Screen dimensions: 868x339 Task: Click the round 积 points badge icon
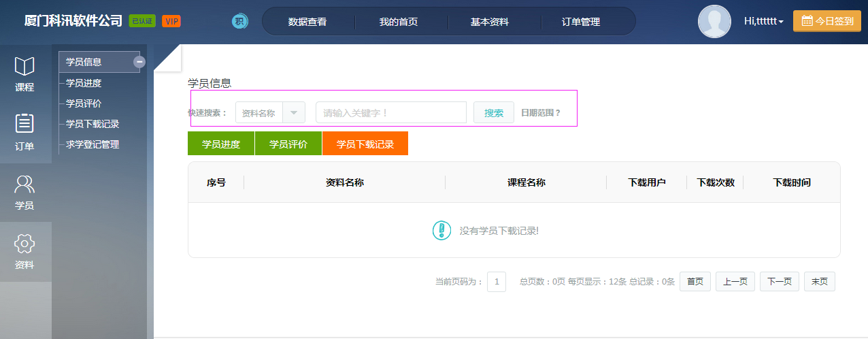(239, 21)
